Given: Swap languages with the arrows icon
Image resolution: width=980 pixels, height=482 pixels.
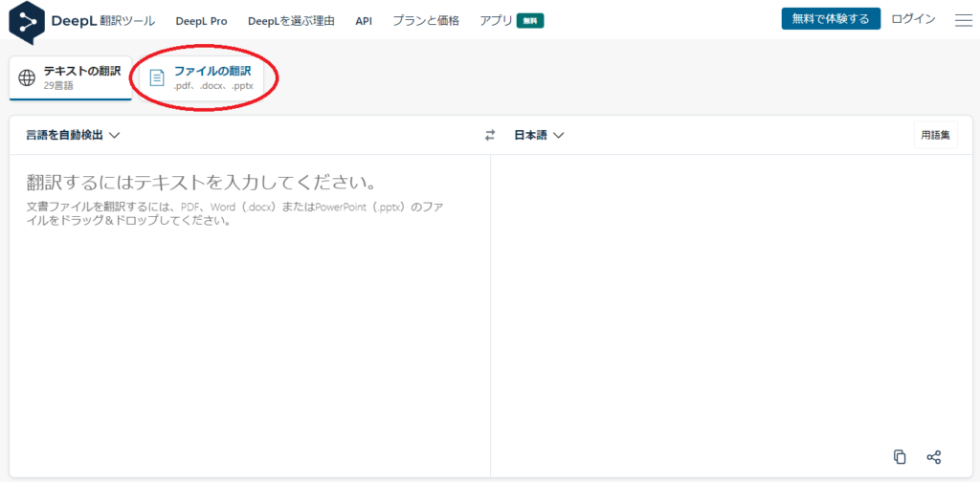Looking at the screenshot, I should coord(490,135).
